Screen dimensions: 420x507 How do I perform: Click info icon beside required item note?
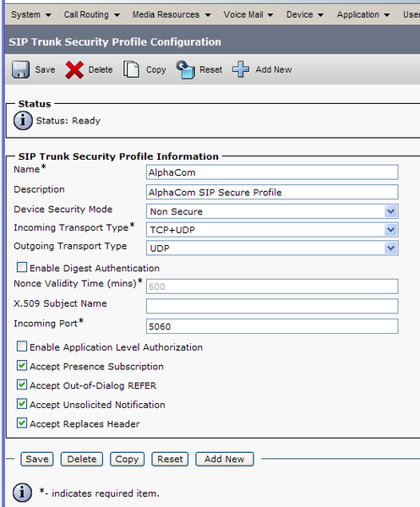22,493
